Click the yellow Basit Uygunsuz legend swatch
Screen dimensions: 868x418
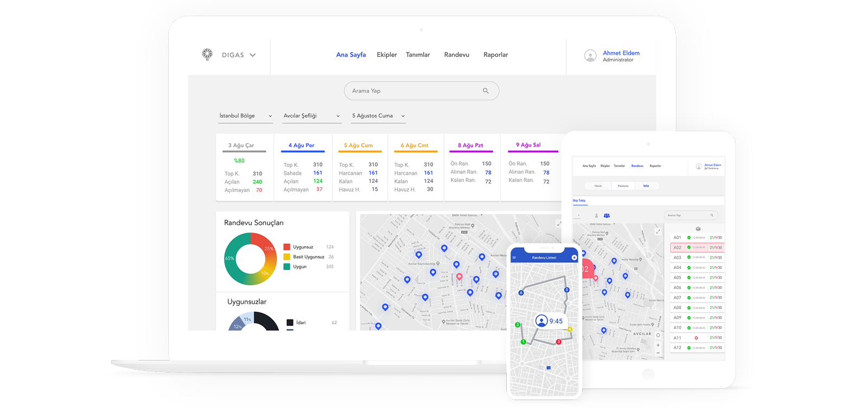point(287,257)
